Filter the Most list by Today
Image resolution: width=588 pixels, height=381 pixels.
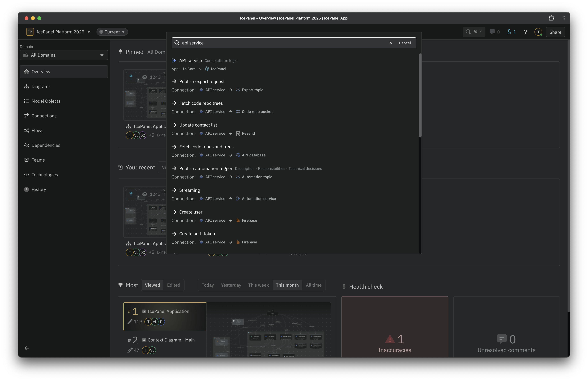tap(208, 285)
